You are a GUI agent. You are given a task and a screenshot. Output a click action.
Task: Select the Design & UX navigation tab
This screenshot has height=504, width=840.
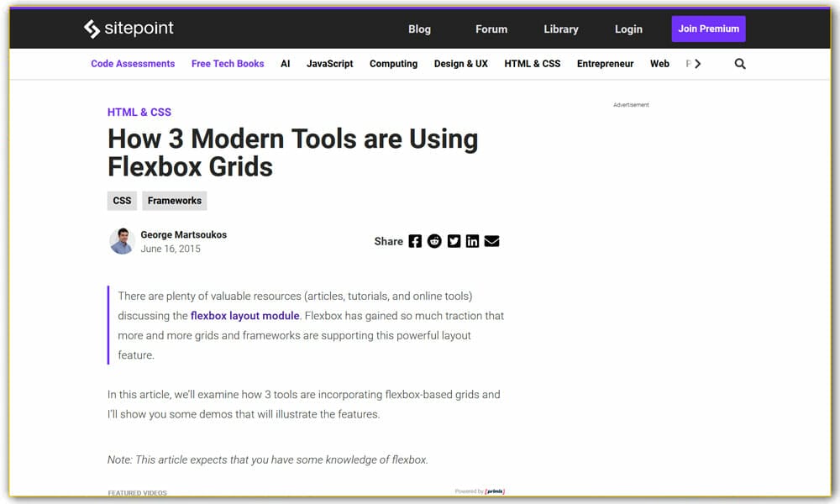tap(460, 63)
